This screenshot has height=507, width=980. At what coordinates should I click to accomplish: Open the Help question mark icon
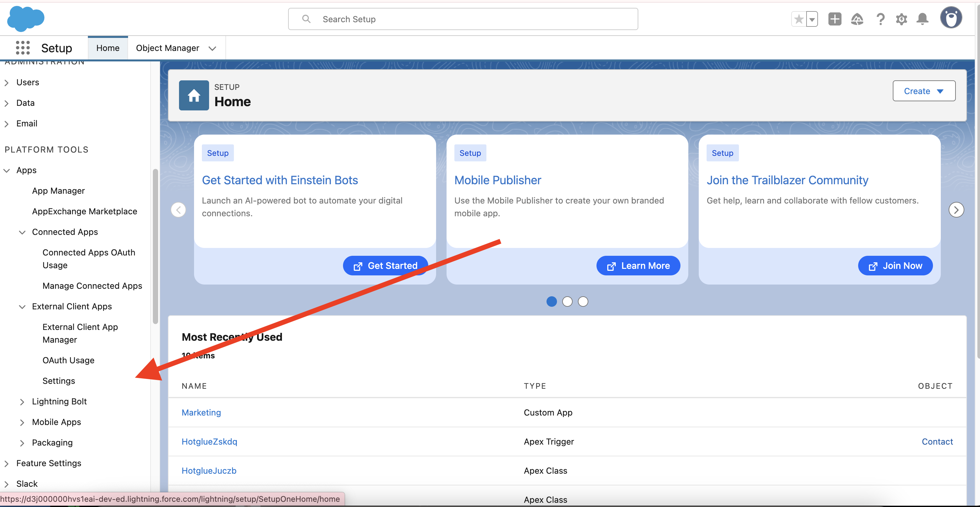880,19
